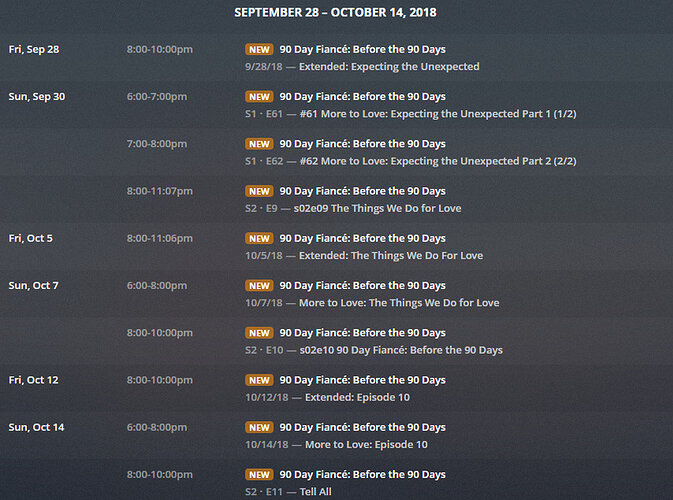Select 'More to Love: Episode 10' listing
The width and height of the screenshot is (673, 500).
coord(366,444)
